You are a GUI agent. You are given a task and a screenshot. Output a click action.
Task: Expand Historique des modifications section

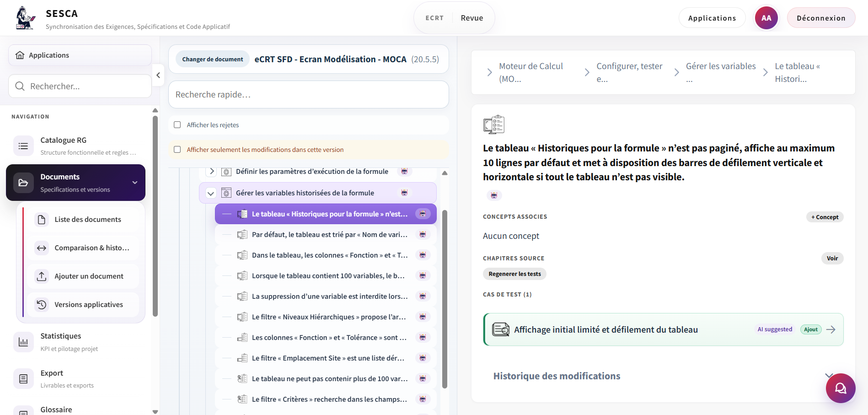(829, 376)
